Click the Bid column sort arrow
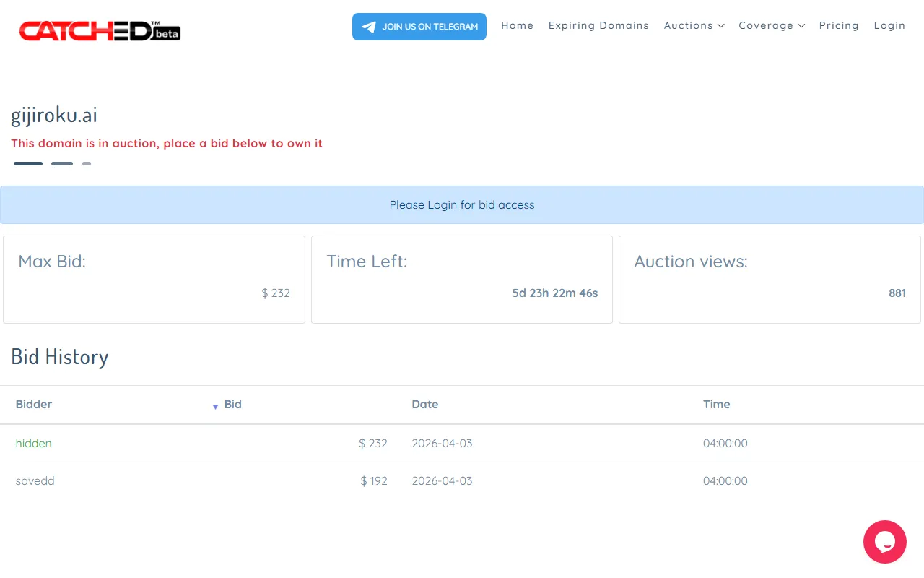The width and height of the screenshot is (924, 578). [x=215, y=407]
